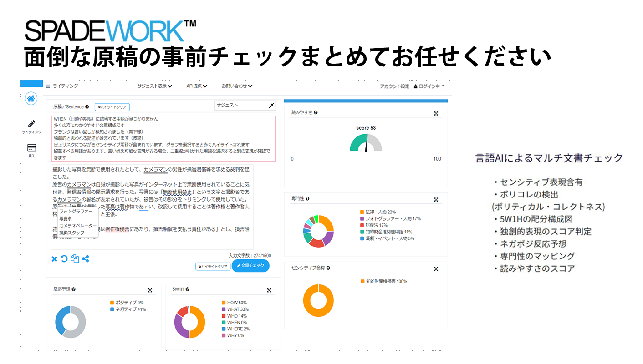Choose フォトグラファー from the suggestion popup
Screen dimensions: 643x364
76,212
